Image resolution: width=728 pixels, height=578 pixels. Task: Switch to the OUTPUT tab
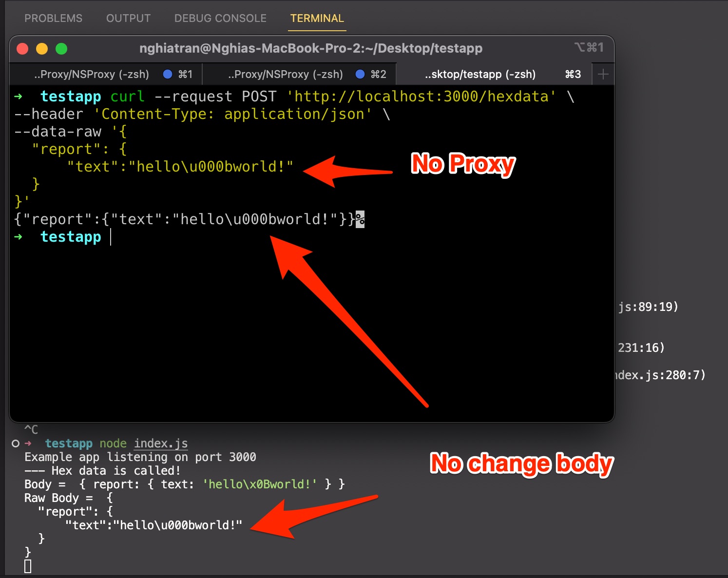pyautogui.click(x=128, y=18)
